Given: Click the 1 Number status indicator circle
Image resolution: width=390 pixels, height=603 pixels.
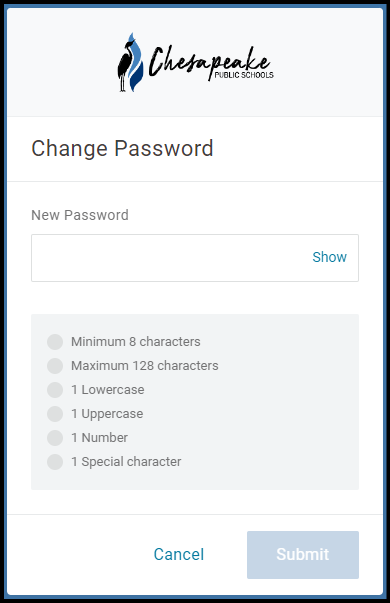Looking at the screenshot, I should [55, 438].
